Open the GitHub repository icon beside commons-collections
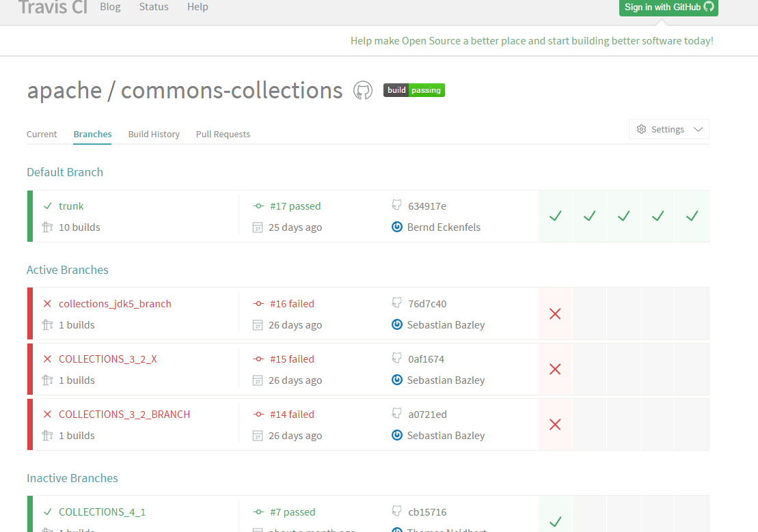 [x=362, y=90]
